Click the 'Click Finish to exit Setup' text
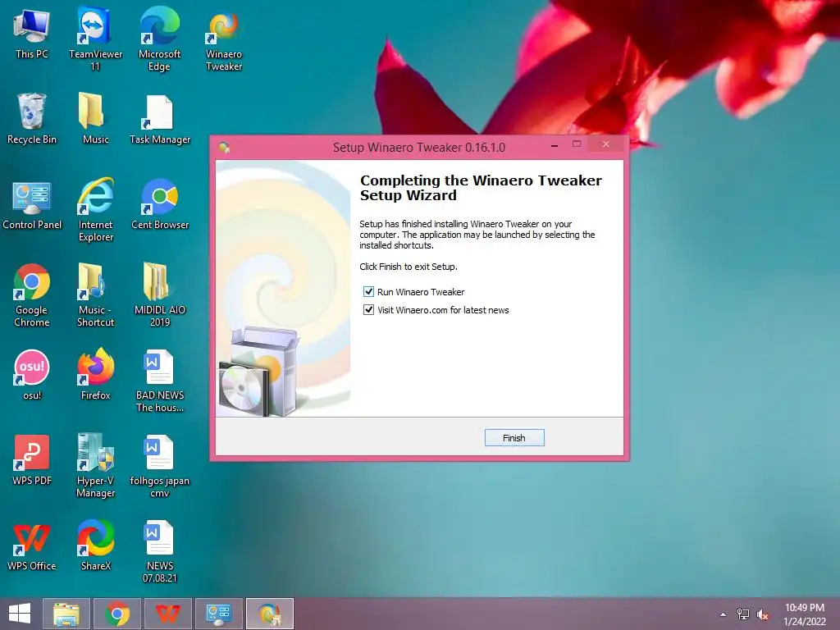 click(409, 267)
